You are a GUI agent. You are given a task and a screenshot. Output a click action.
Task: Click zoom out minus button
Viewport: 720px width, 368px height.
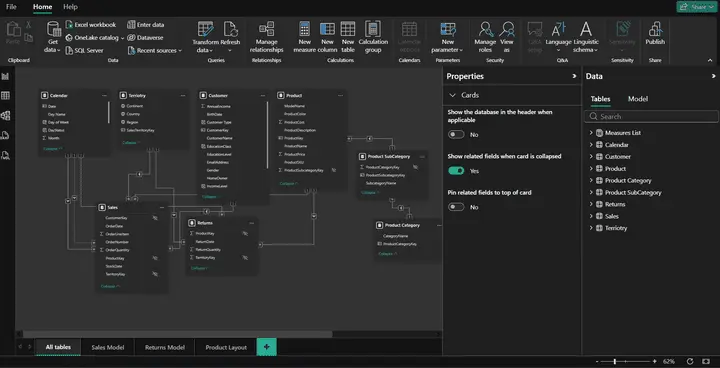tap(597, 362)
